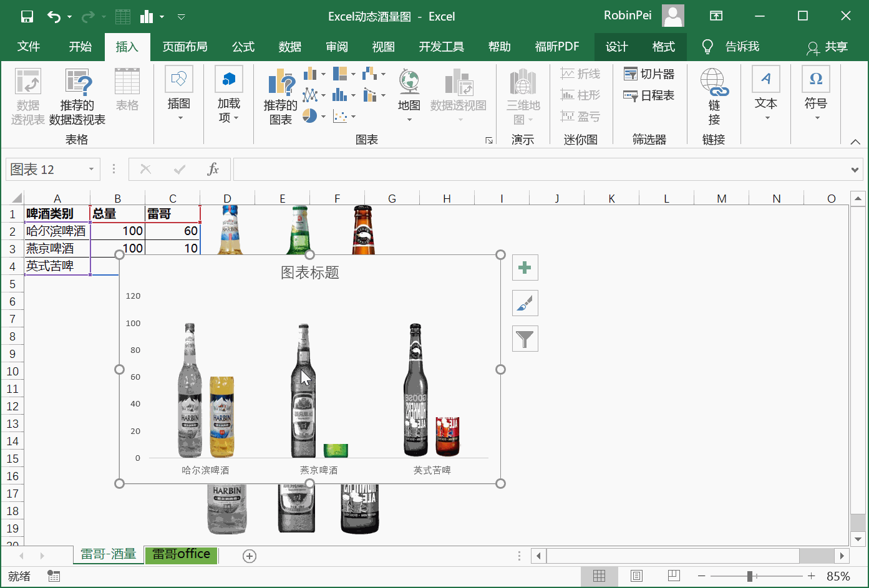Open the Recommended Charts (推荐的图表) dialog

coord(280,98)
